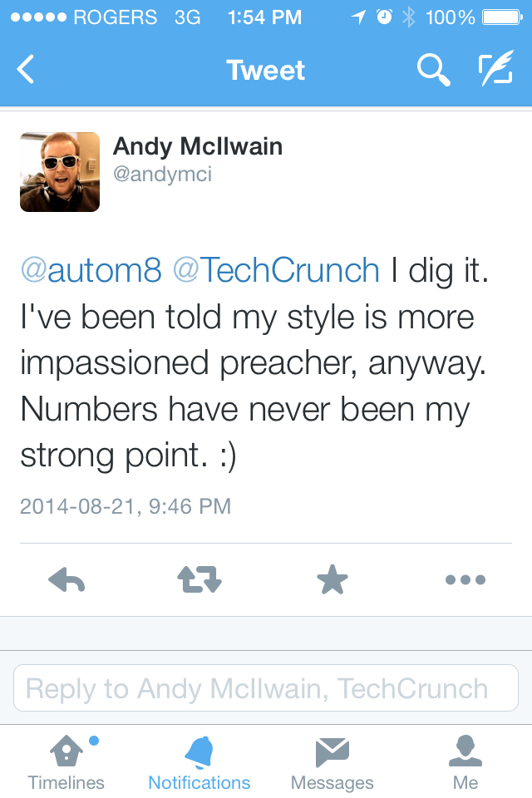Open @TechCrunch mention link

tap(276, 270)
